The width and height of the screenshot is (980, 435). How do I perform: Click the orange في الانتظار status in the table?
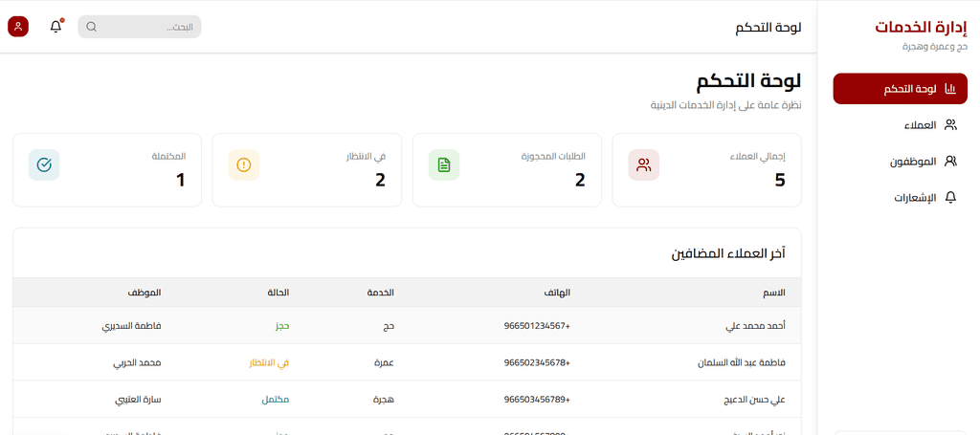tap(269, 362)
